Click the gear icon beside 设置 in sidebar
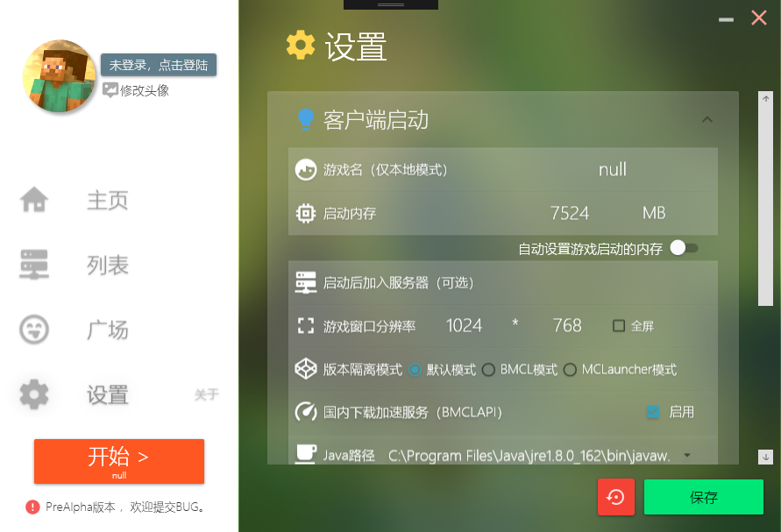This screenshot has width=781, height=532. click(34, 394)
